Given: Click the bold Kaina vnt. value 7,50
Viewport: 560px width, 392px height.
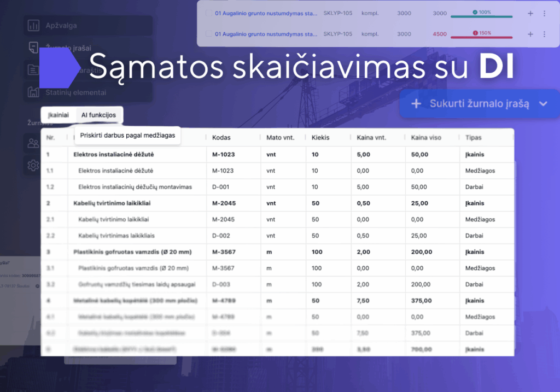Looking at the screenshot, I should 363,301.
